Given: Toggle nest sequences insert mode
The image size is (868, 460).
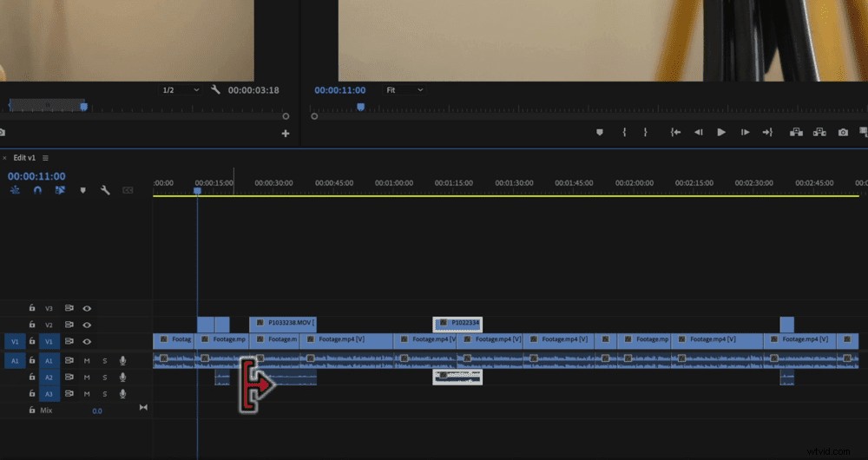Looking at the screenshot, I should (x=15, y=190).
